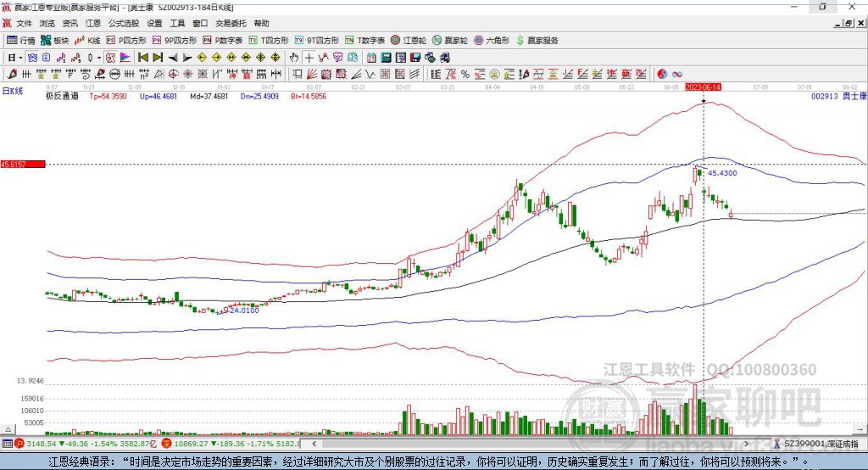
Task: Move chart right with black right arrow
Action: (187, 58)
